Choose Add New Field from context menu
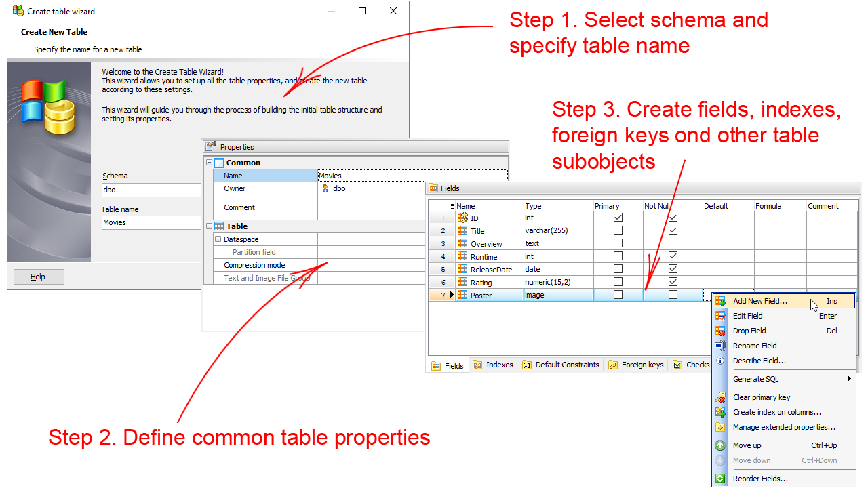868x488 pixels. pos(759,301)
